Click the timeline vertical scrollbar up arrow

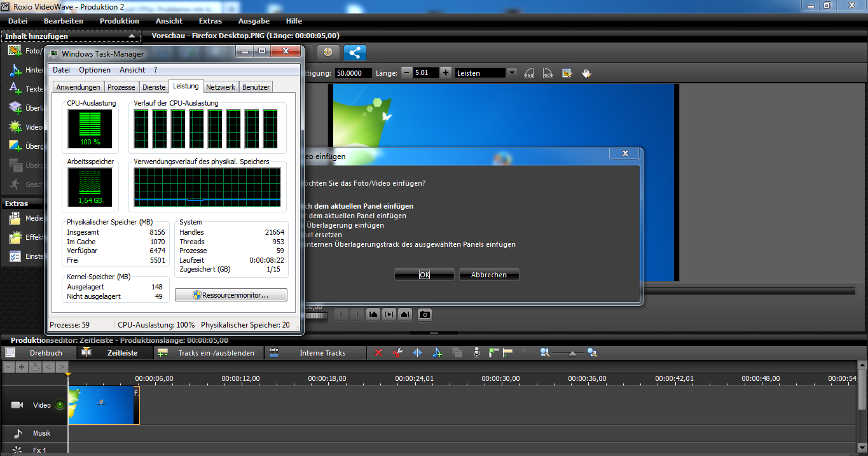862,366
